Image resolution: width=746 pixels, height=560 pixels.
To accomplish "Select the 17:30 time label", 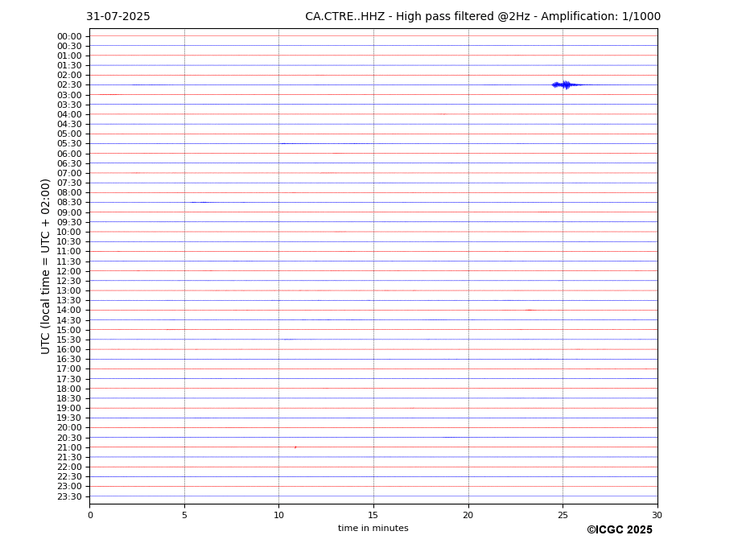I will click(69, 379).
